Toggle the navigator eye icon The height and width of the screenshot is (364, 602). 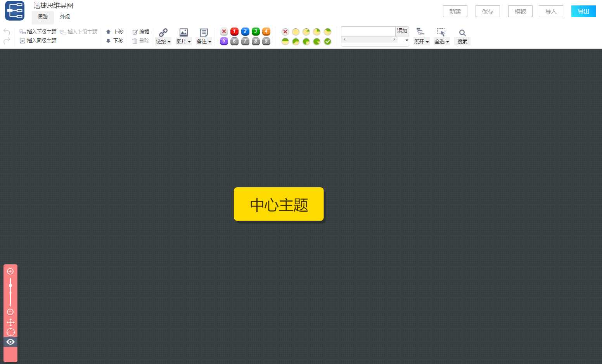tap(10, 342)
